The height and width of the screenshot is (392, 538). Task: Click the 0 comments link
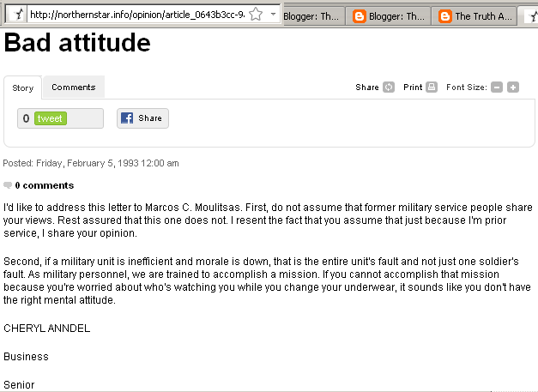click(45, 185)
